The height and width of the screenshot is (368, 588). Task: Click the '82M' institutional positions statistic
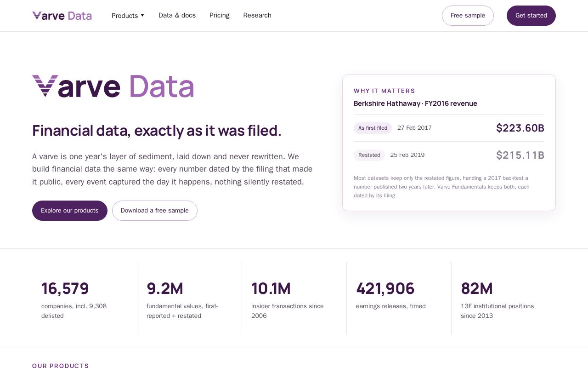point(477,288)
